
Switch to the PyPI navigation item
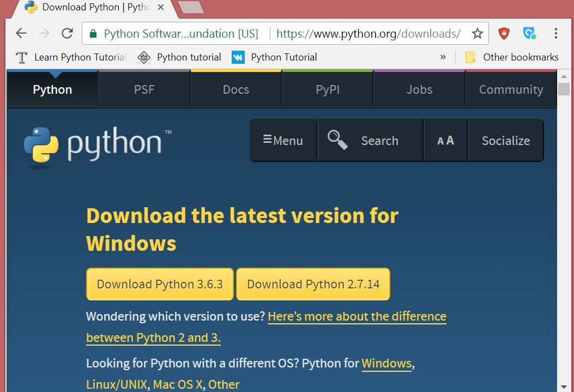[x=327, y=89]
